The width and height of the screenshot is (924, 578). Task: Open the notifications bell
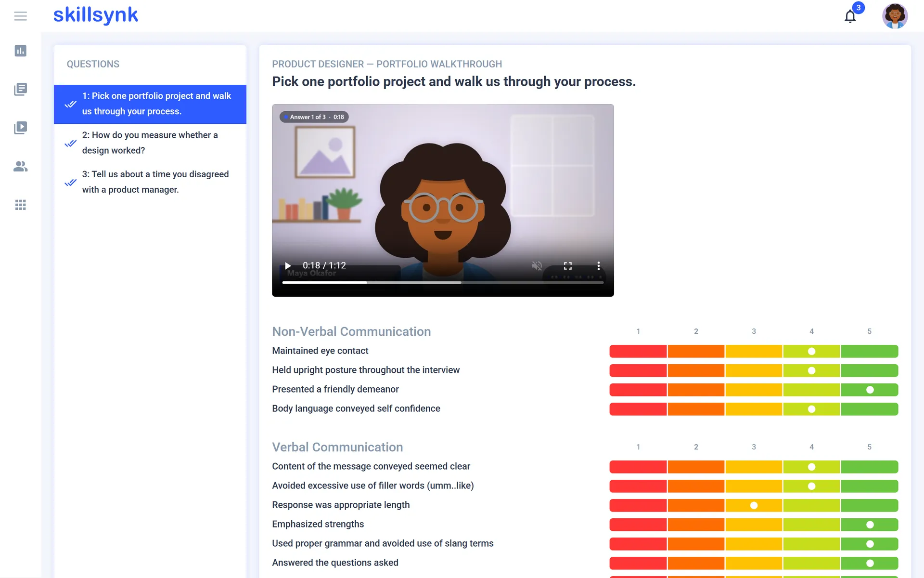pyautogui.click(x=850, y=16)
